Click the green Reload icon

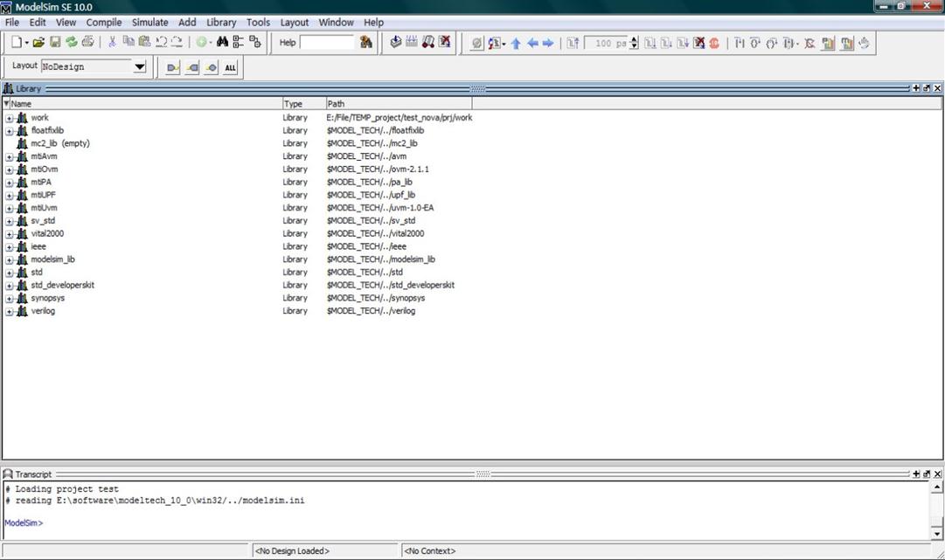(71, 42)
